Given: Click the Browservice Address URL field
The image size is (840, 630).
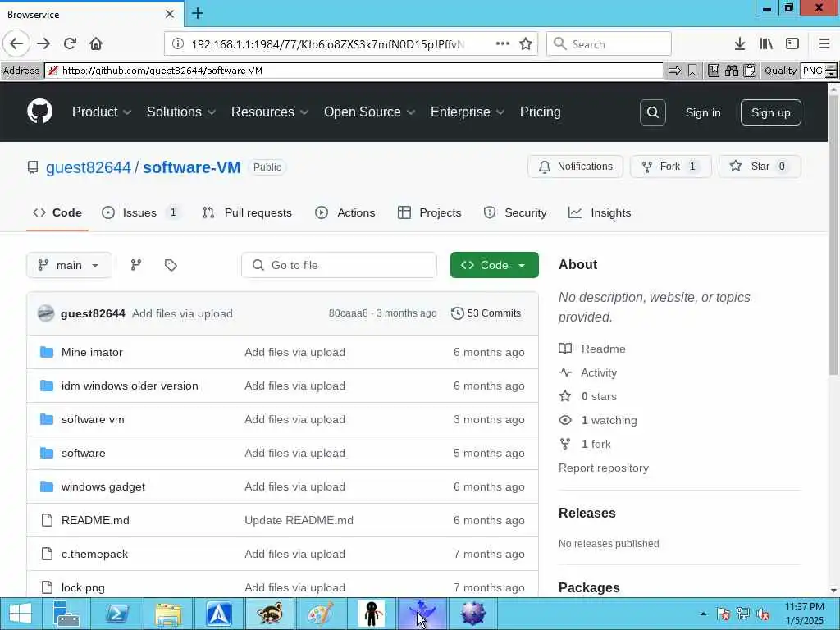Looking at the screenshot, I should (354, 71).
